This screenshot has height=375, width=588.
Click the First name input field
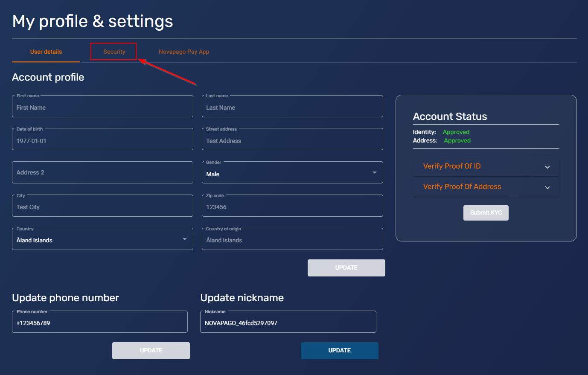pyautogui.click(x=102, y=107)
